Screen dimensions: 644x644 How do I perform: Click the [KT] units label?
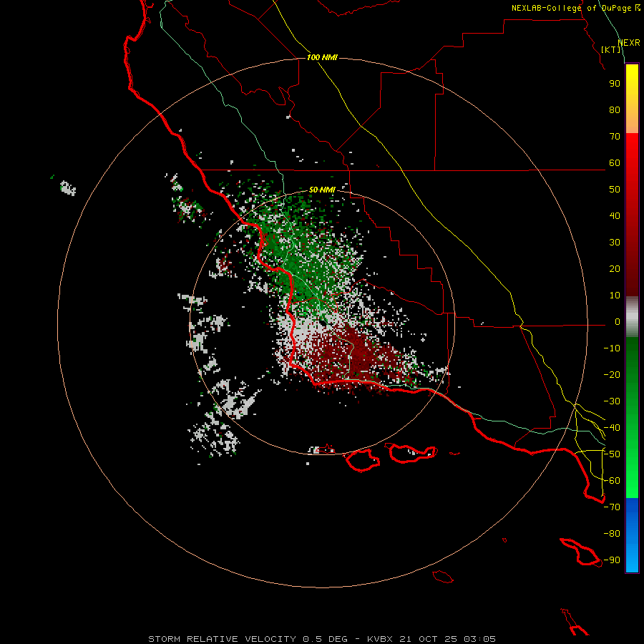click(611, 49)
